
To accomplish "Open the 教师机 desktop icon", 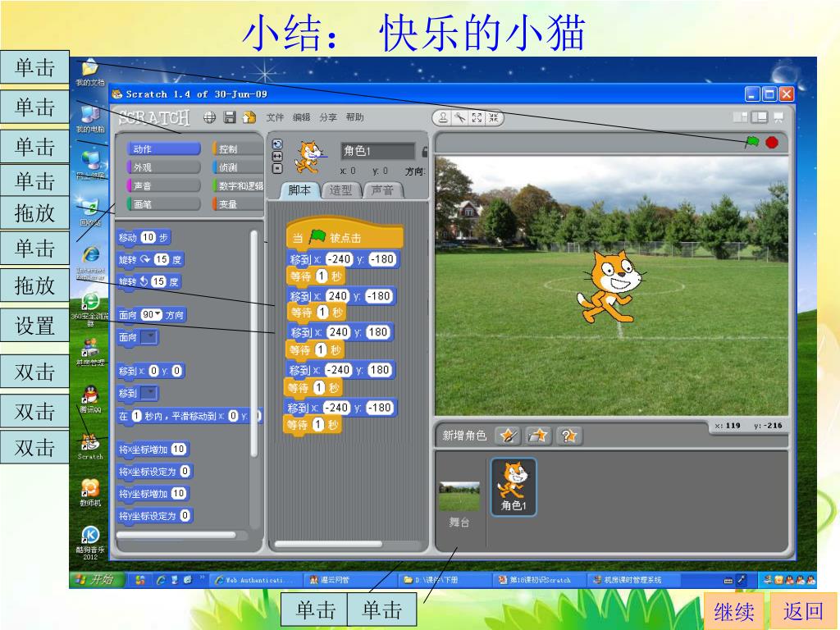I will [x=90, y=493].
